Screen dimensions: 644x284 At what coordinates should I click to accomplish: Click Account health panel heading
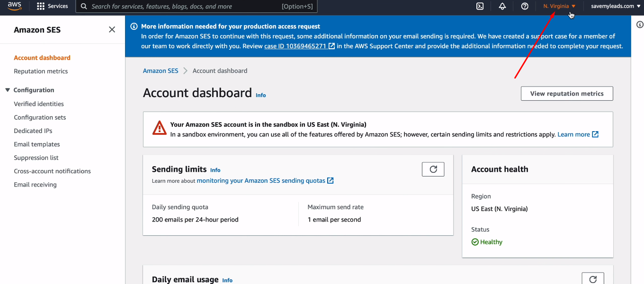click(500, 169)
